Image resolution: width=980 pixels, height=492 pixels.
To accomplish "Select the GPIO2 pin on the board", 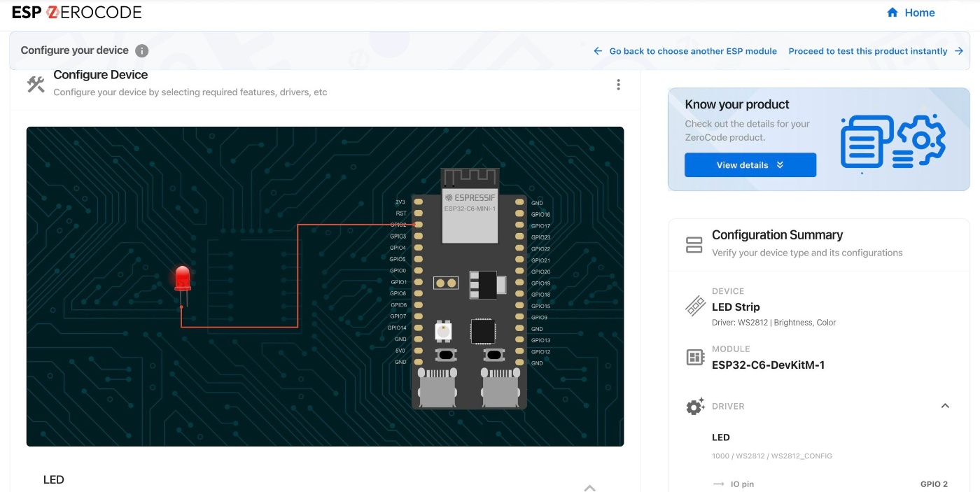I will [x=419, y=225].
